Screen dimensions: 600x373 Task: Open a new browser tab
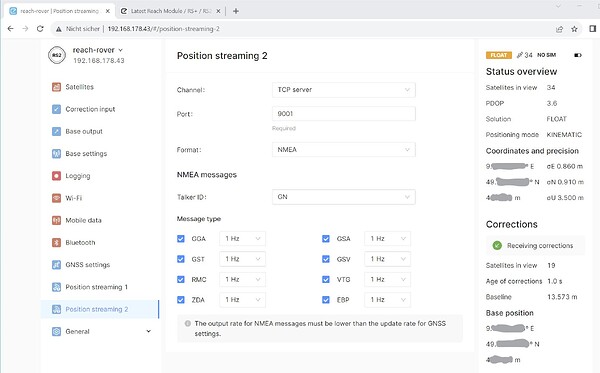236,11
